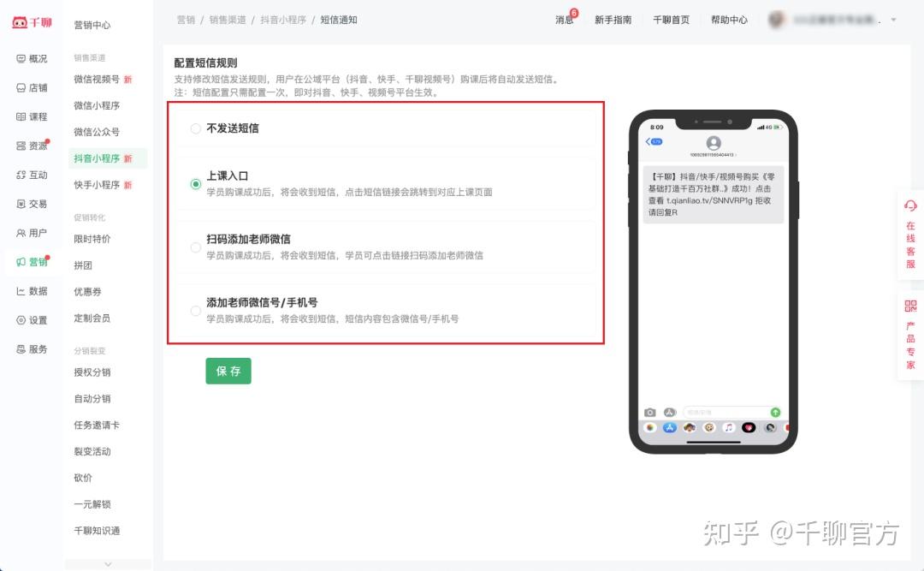Click 销售渠道 breadcrumb link
924x571 pixels.
tap(228, 20)
